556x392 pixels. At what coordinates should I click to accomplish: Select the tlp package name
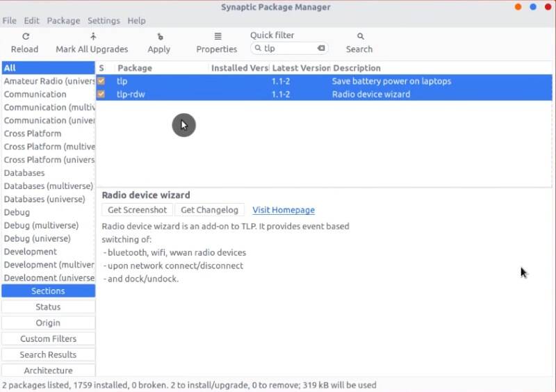pyautogui.click(x=122, y=81)
